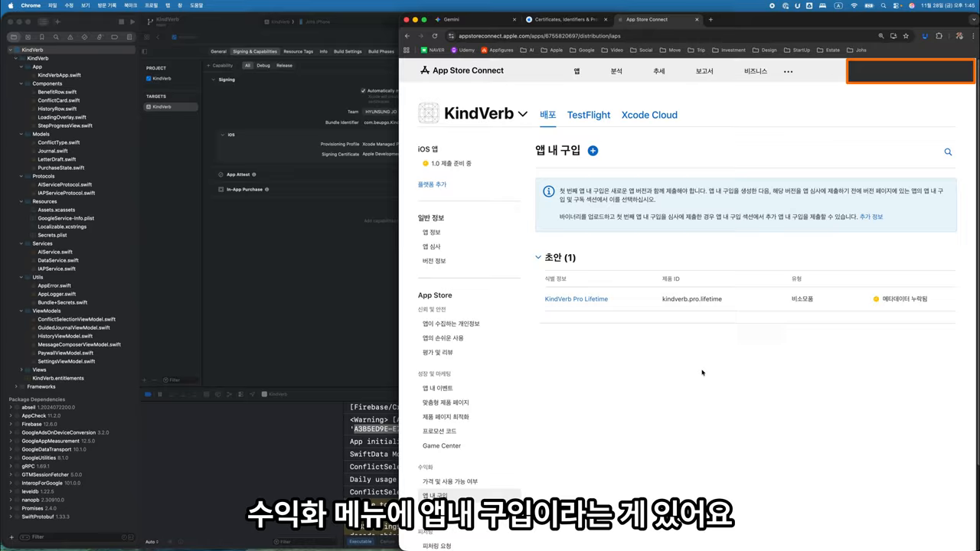Open Chrome extensions puzzle icon
The image size is (980, 551).
939,36
